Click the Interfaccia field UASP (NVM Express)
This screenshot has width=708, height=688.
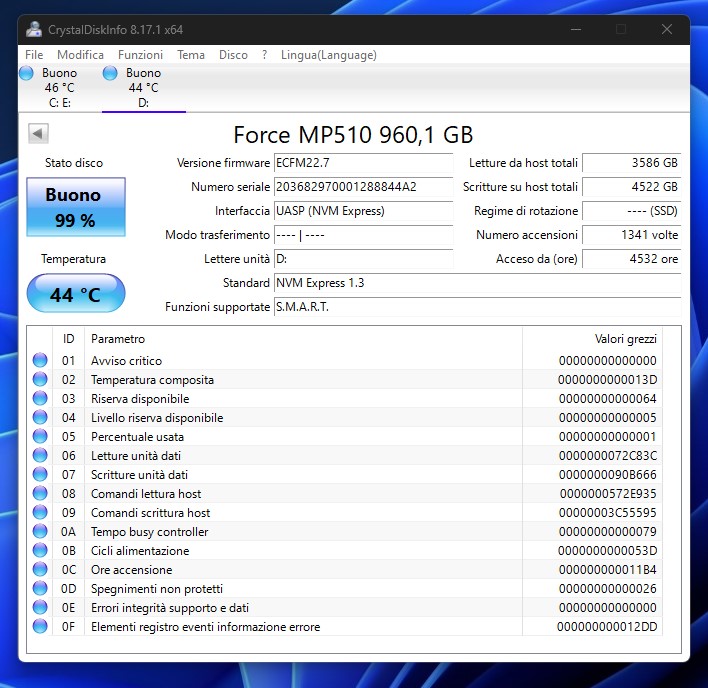click(x=363, y=211)
